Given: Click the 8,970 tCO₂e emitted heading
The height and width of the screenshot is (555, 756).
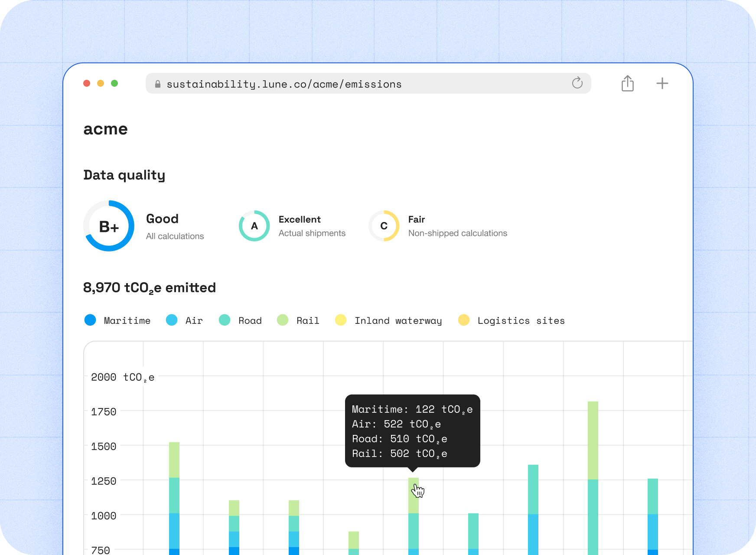Looking at the screenshot, I should pyautogui.click(x=150, y=288).
